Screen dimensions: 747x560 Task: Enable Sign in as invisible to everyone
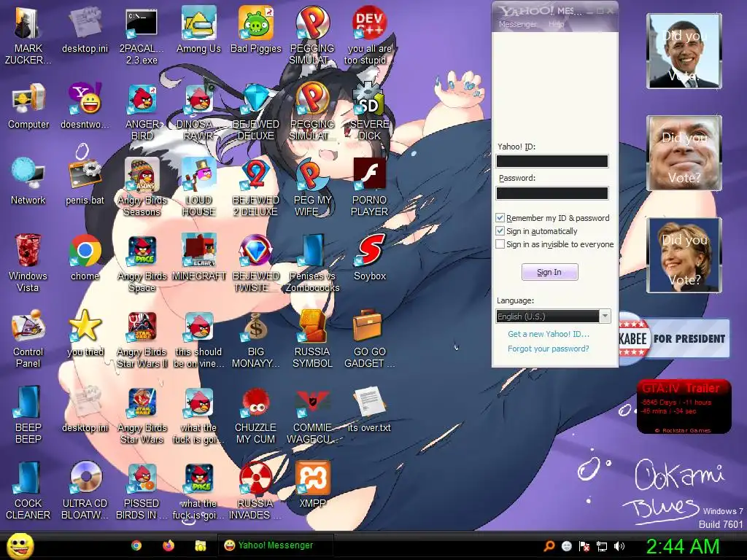(500, 244)
